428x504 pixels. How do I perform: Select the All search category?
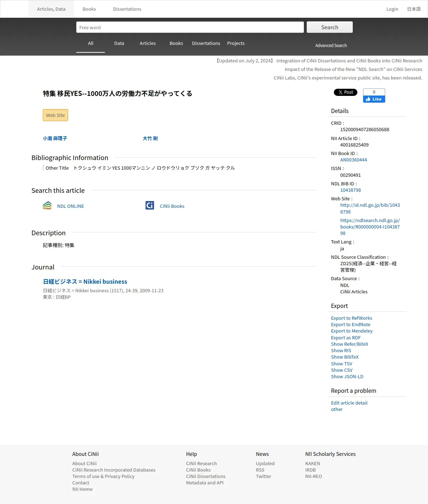pyautogui.click(x=91, y=43)
